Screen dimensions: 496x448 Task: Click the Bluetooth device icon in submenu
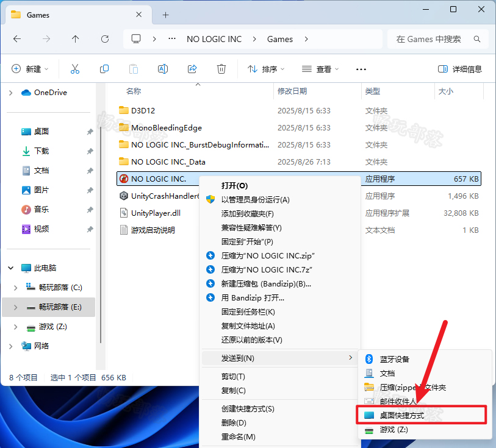pos(369,359)
